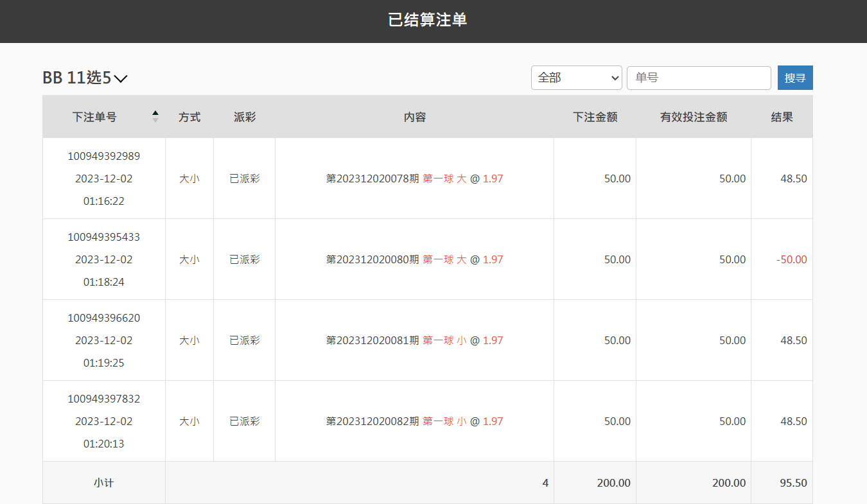Select bet order number 100949392989

[104, 156]
